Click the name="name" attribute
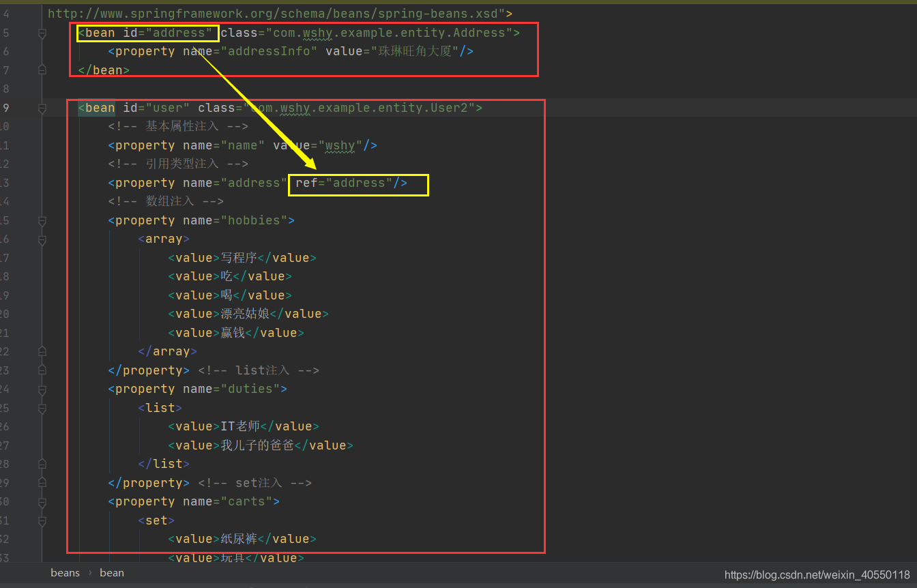This screenshot has height=588, width=917. [224, 145]
